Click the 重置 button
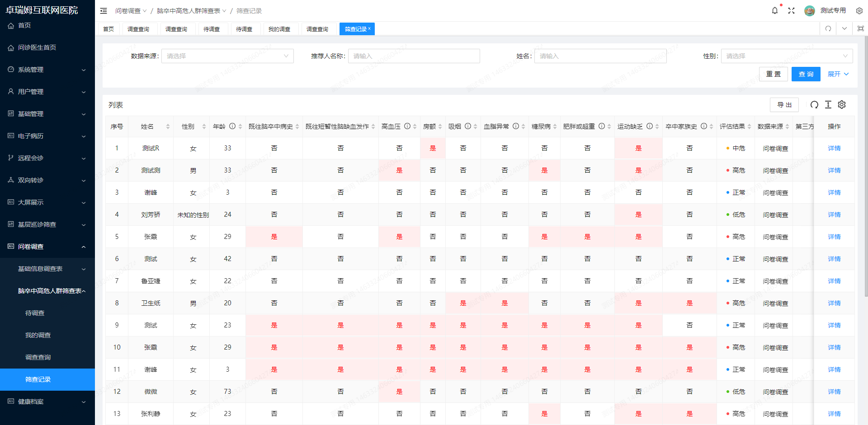 point(774,74)
